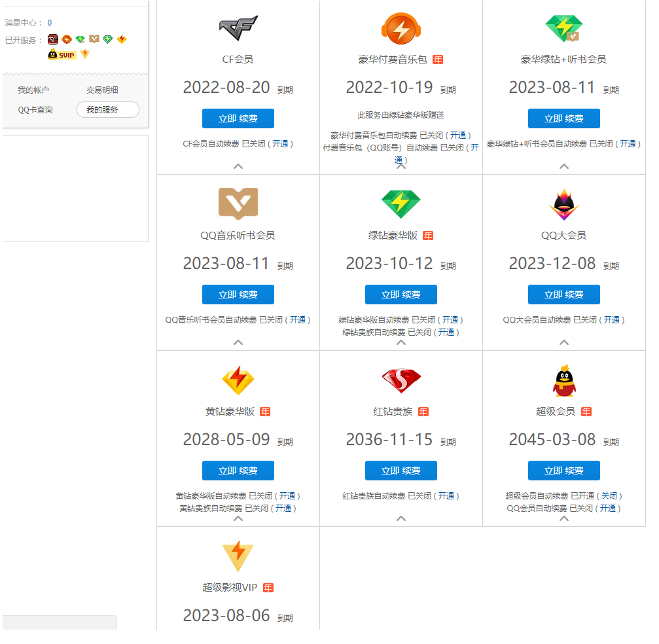Click the 红钻贵族 red diamond icon
659x644 pixels.
pyautogui.click(x=401, y=380)
